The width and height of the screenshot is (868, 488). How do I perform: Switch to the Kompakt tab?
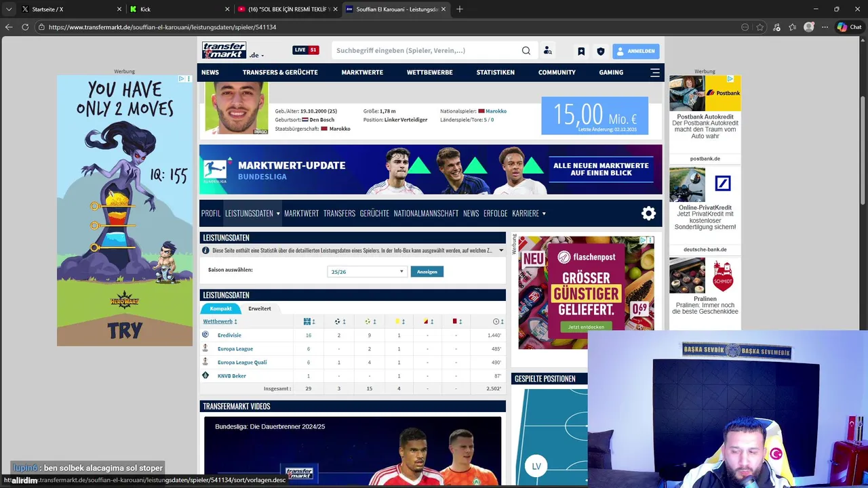click(220, 308)
